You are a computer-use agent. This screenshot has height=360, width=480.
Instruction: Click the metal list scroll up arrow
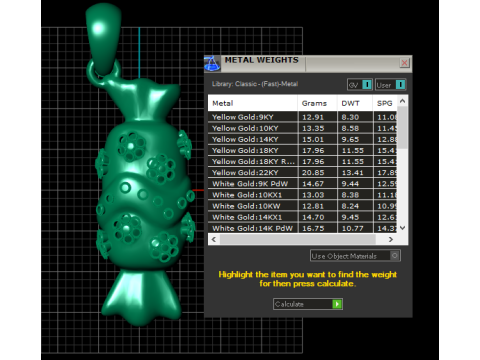(x=403, y=101)
